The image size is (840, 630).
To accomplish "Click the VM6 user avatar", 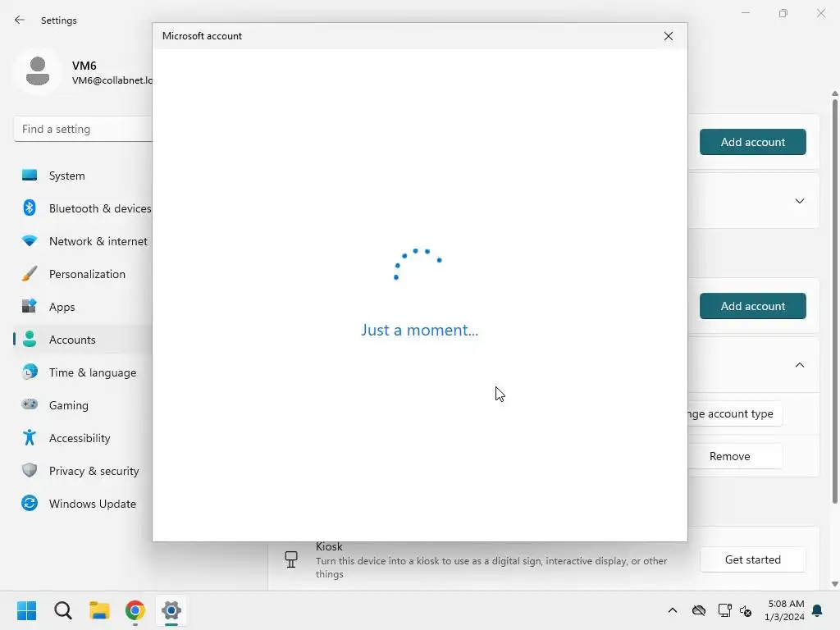I will tap(38, 71).
